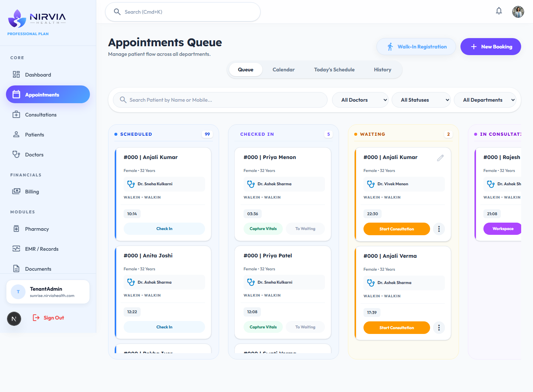
Task: Click the walking person icon on Walk-In Registration
Action: tap(390, 47)
